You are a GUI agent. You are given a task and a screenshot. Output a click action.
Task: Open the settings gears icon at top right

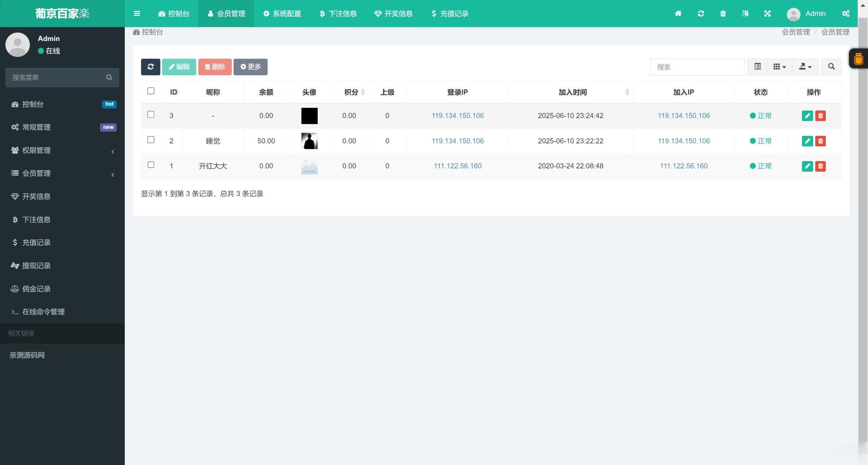846,14
